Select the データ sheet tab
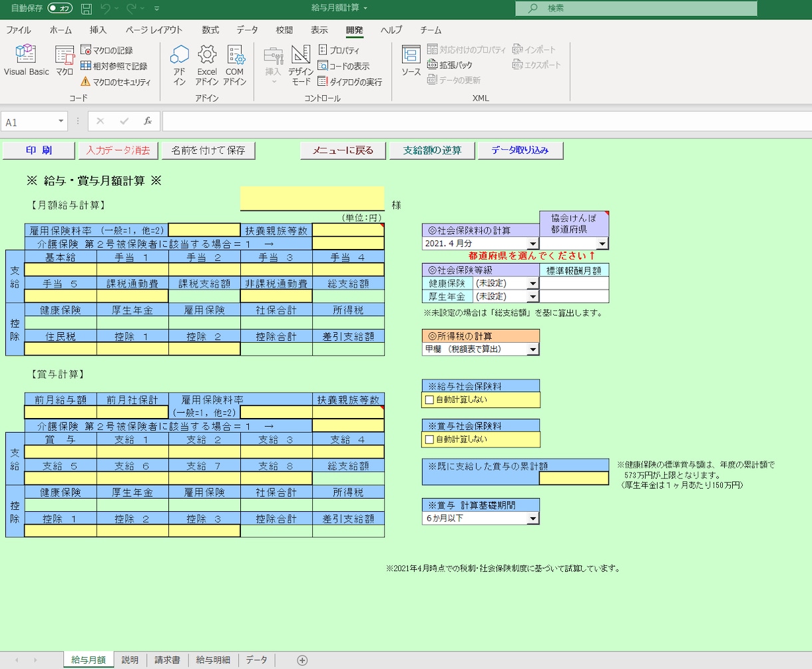The image size is (812, 669). pos(256,660)
